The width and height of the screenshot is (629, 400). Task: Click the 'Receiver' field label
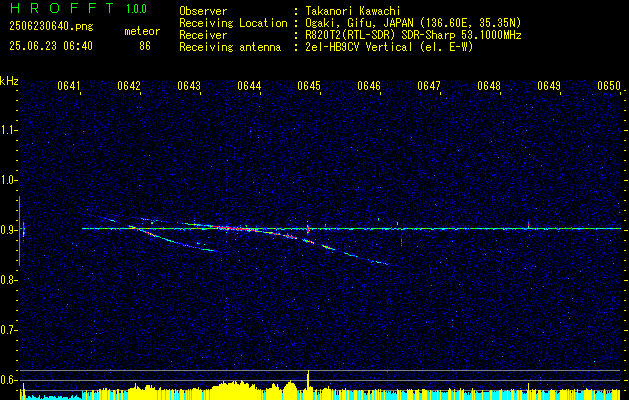click(x=203, y=35)
